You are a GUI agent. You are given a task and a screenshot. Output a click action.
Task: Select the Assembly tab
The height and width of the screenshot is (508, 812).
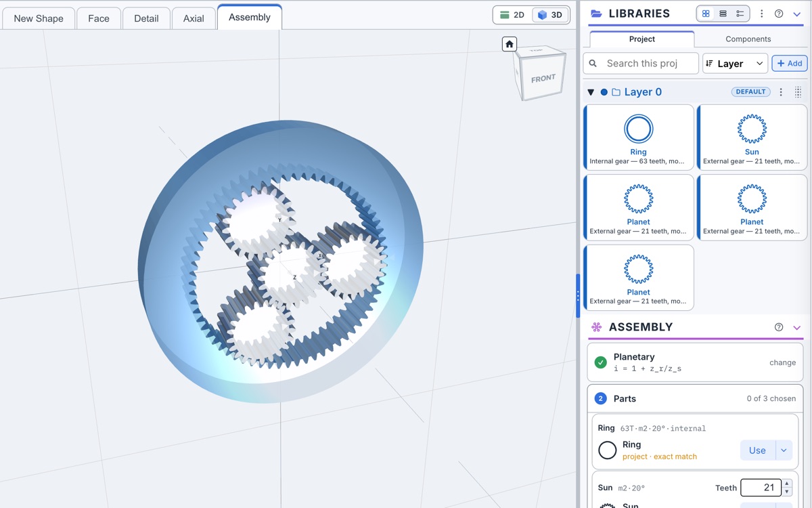[x=250, y=17]
